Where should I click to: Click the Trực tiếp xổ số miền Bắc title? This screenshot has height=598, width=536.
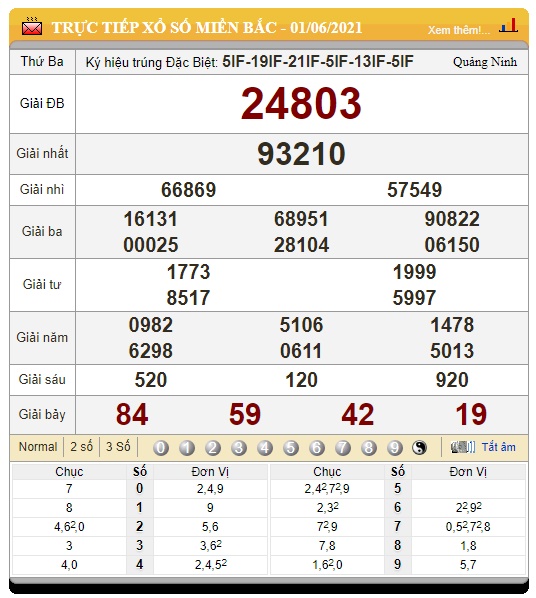207,27
